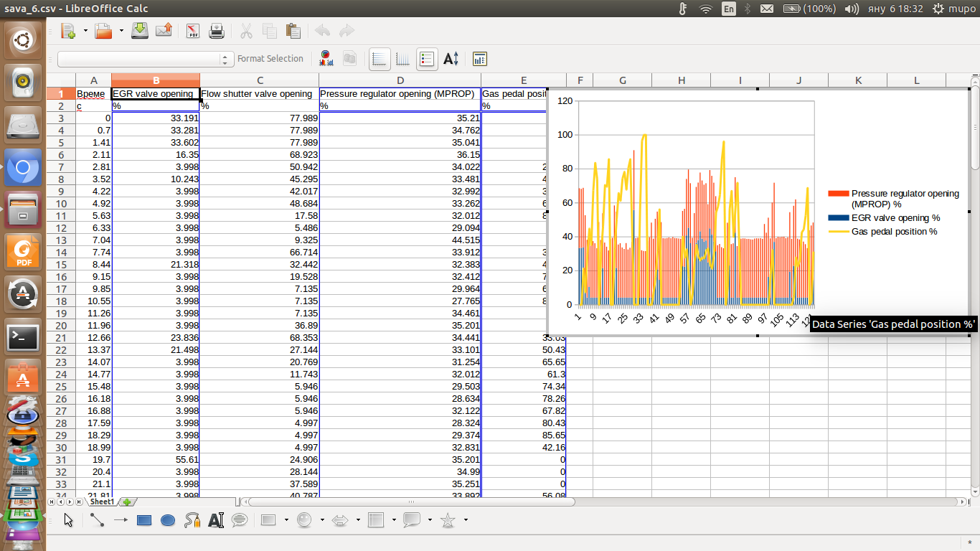This screenshot has height=551, width=980.
Task: Click the Print icon in toolbar
Action: coord(217,31)
